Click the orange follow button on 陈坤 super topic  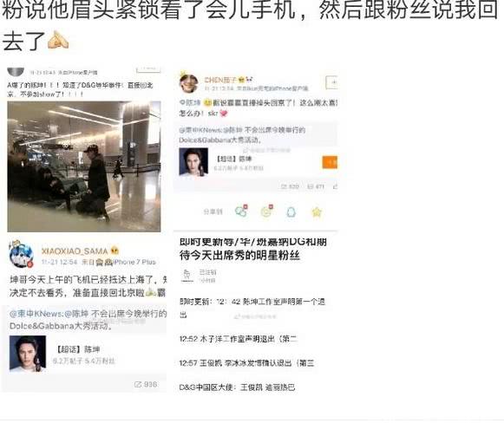point(330,163)
